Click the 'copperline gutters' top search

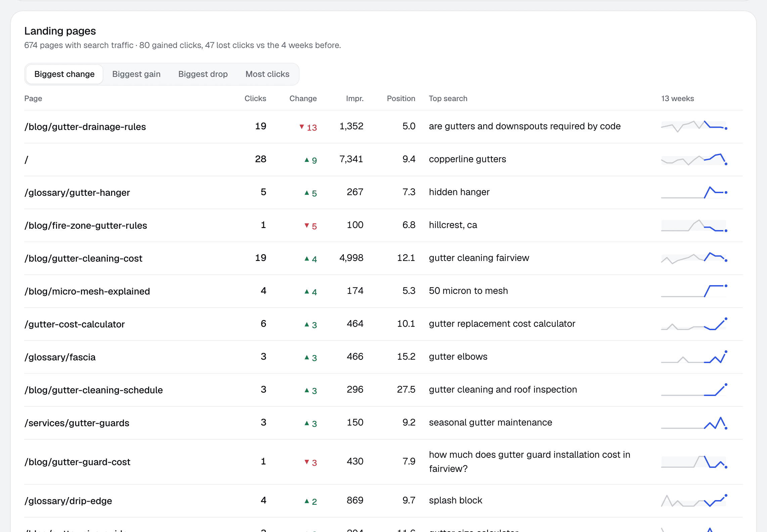pos(467,159)
